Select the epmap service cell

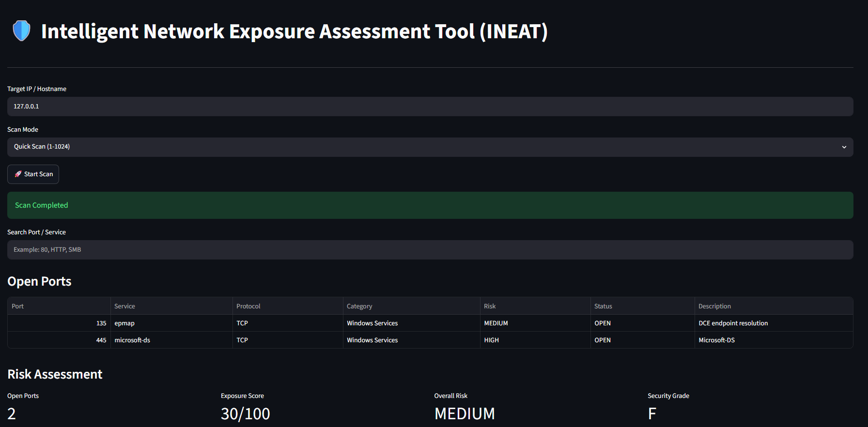tap(171, 323)
